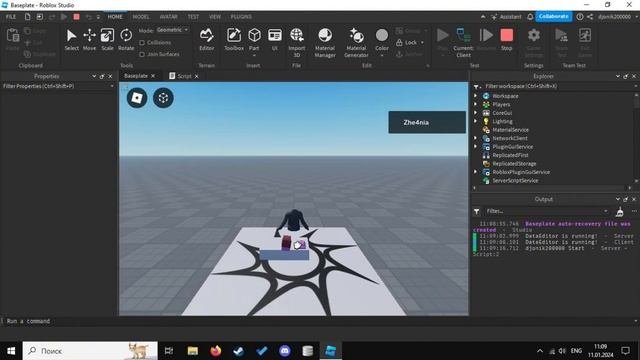Select ServerScriptService in Explorer
Screen dimensions: 640x360
click(x=515, y=180)
